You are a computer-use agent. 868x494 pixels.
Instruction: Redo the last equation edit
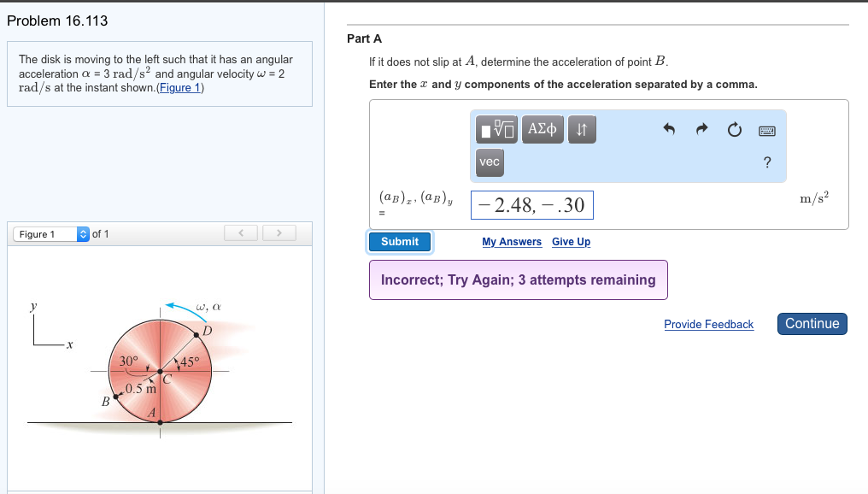(x=701, y=127)
